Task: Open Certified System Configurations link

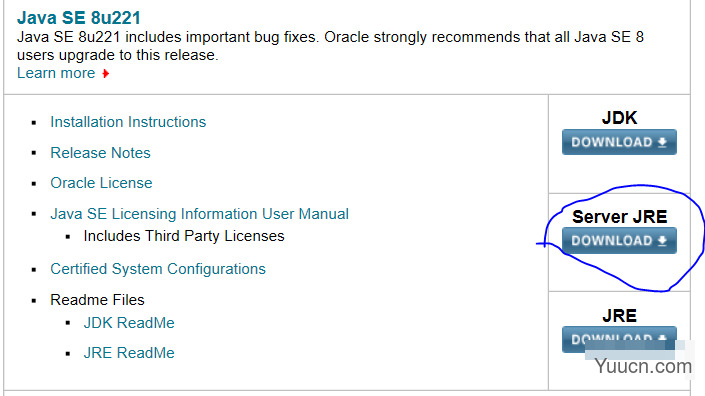Action: (158, 269)
